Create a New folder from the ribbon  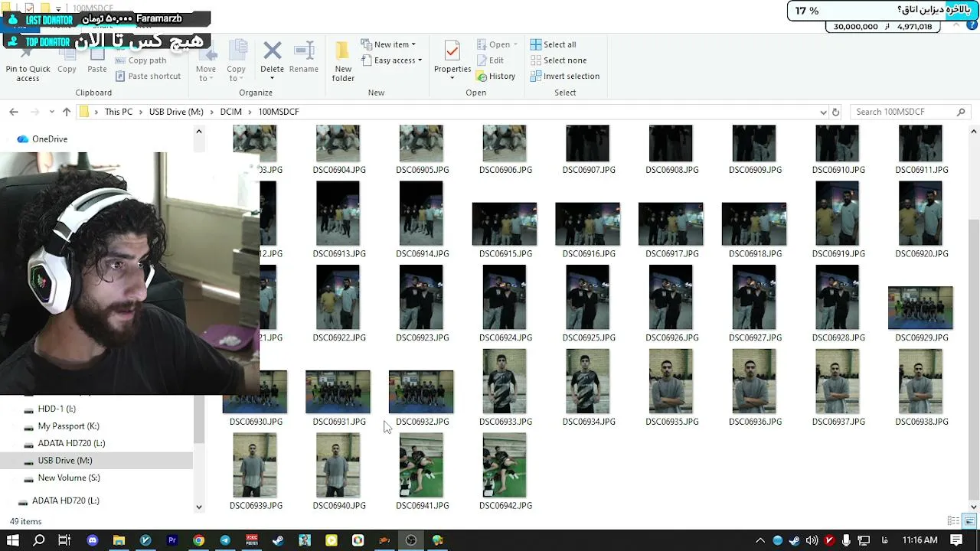(x=343, y=61)
